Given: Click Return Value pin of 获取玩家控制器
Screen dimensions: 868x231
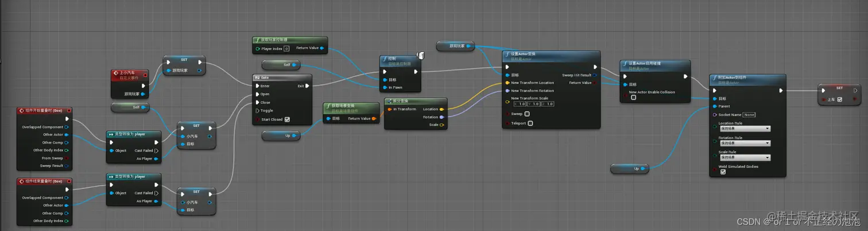Looking at the screenshot, I should click(x=322, y=48).
